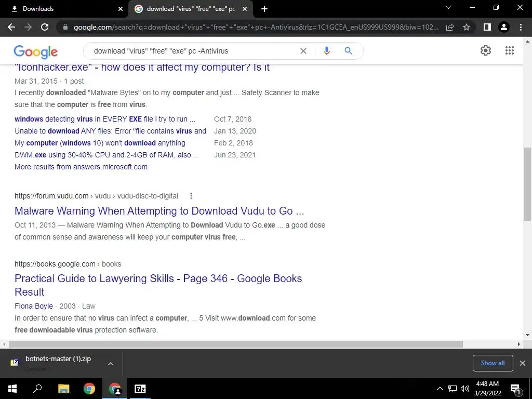Open File Explorer from taskbar
532x399 pixels.
click(x=63, y=389)
